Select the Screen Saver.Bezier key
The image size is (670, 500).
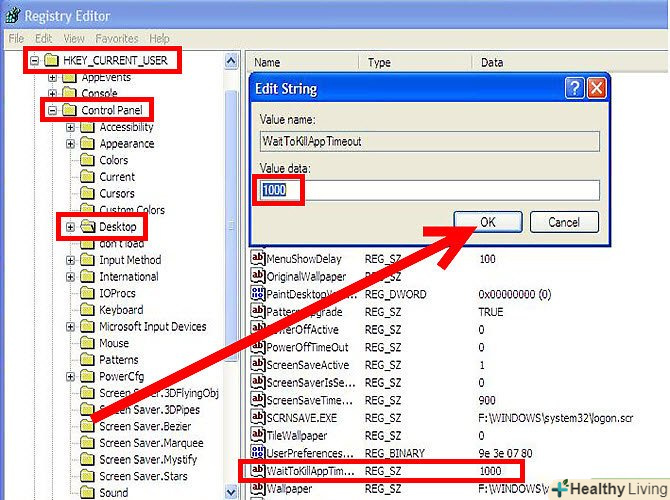(145, 426)
